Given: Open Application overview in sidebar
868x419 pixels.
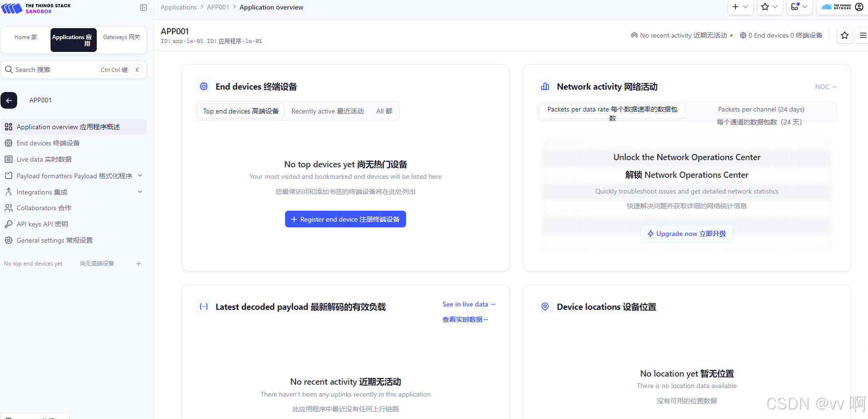Looking at the screenshot, I should click(x=74, y=127).
